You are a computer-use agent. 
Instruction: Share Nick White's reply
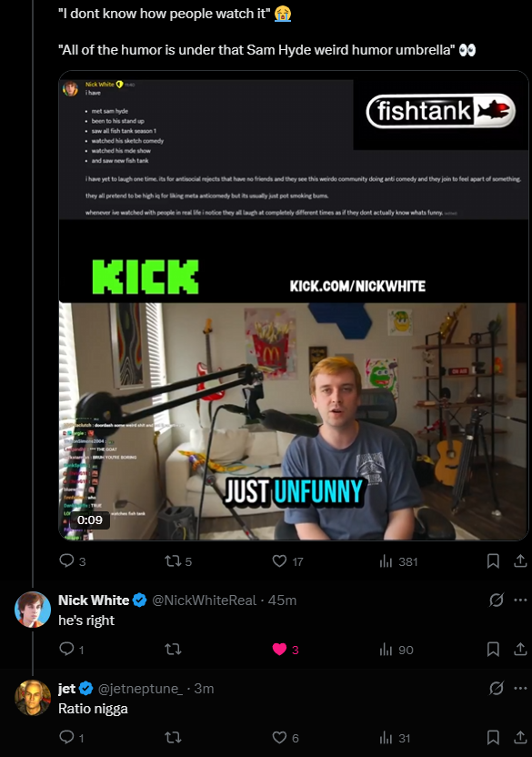pos(520,650)
